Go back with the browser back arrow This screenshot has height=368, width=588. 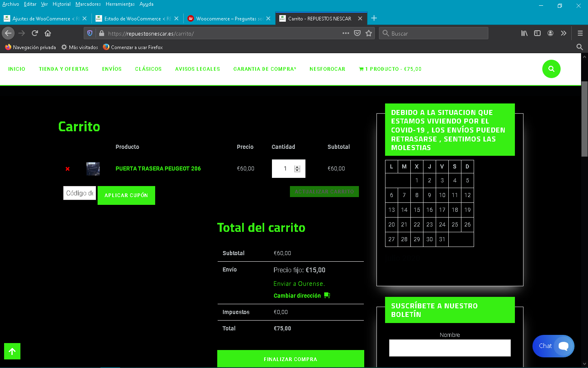point(8,33)
